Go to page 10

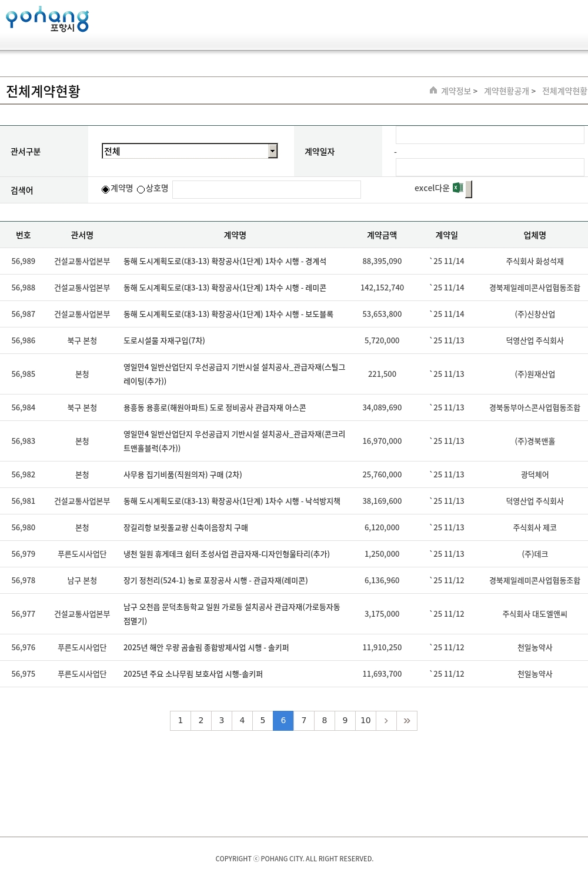point(366,721)
